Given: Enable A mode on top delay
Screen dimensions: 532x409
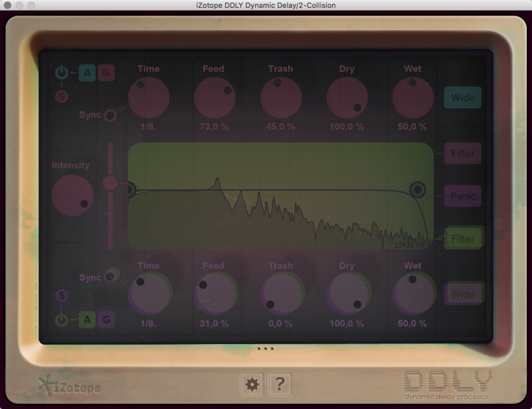Looking at the screenshot, I should click(87, 73).
